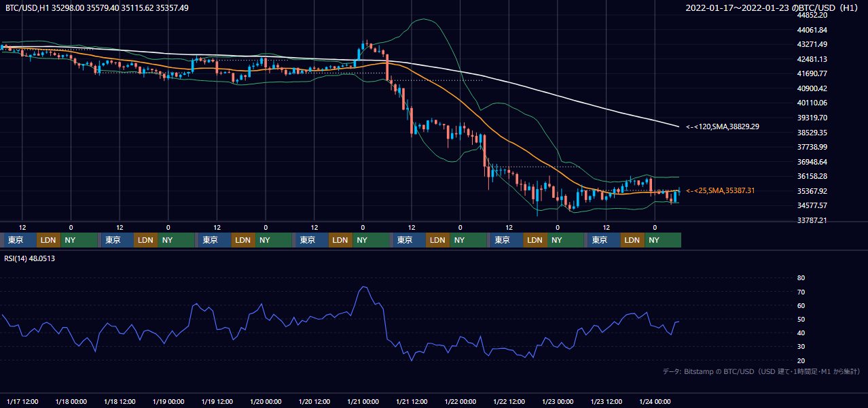Select the 2022-01-17～2022-01-23 date range title
Viewport: 868px width, 408px height.
point(773,8)
